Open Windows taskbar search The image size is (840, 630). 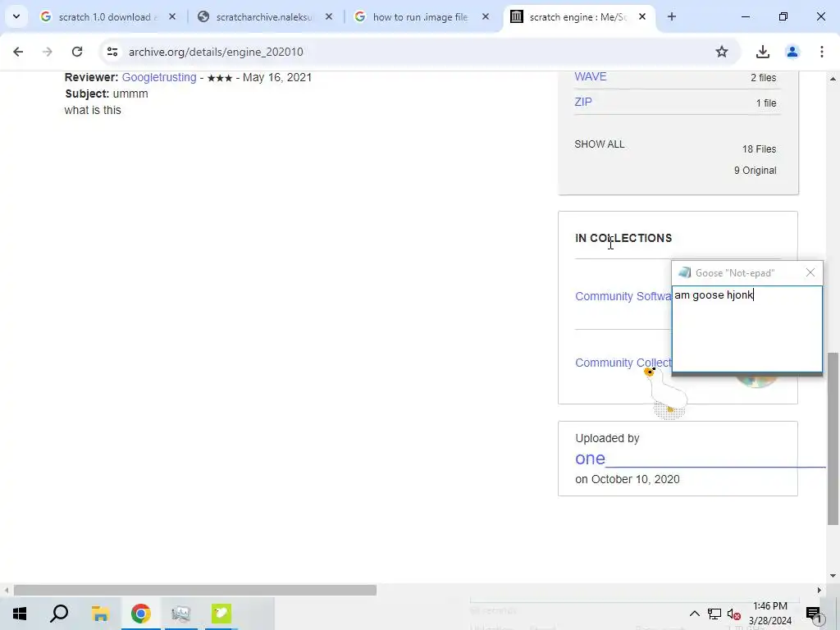point(59,614)
